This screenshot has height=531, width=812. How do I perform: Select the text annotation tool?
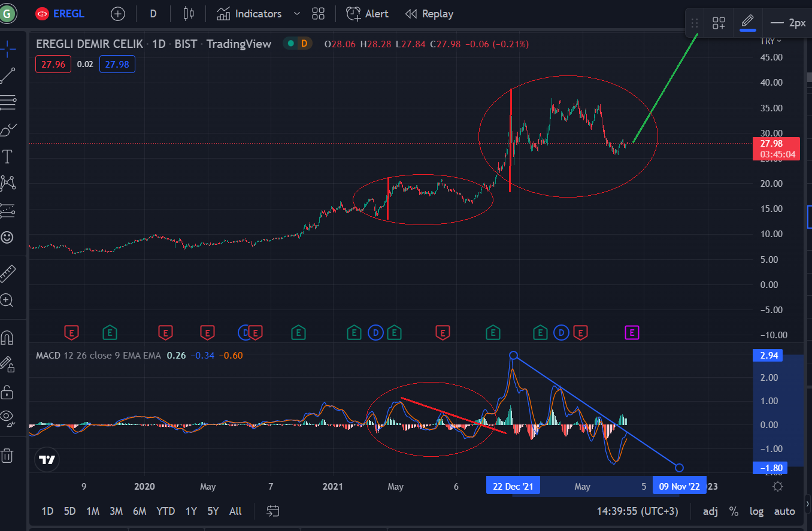(8, 157)
